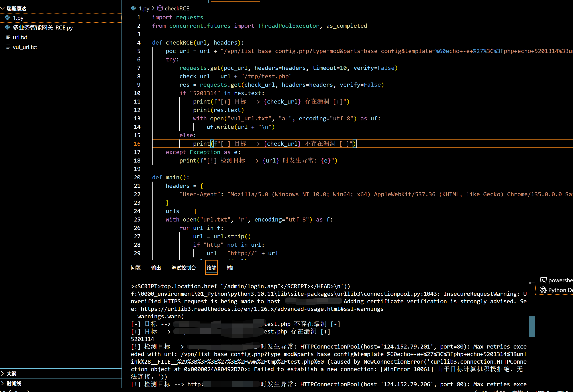Select the powershell terminal instance

556,280
